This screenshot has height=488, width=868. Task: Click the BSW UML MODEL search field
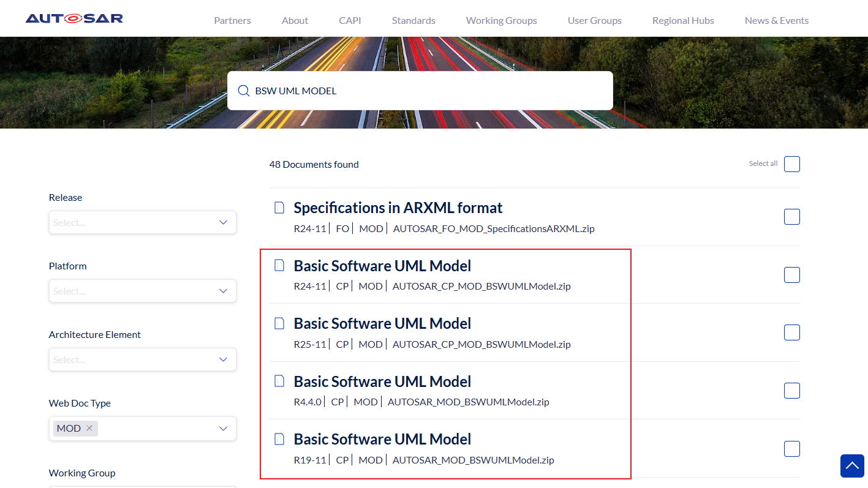pyautogui.click(x=420, y=91)
